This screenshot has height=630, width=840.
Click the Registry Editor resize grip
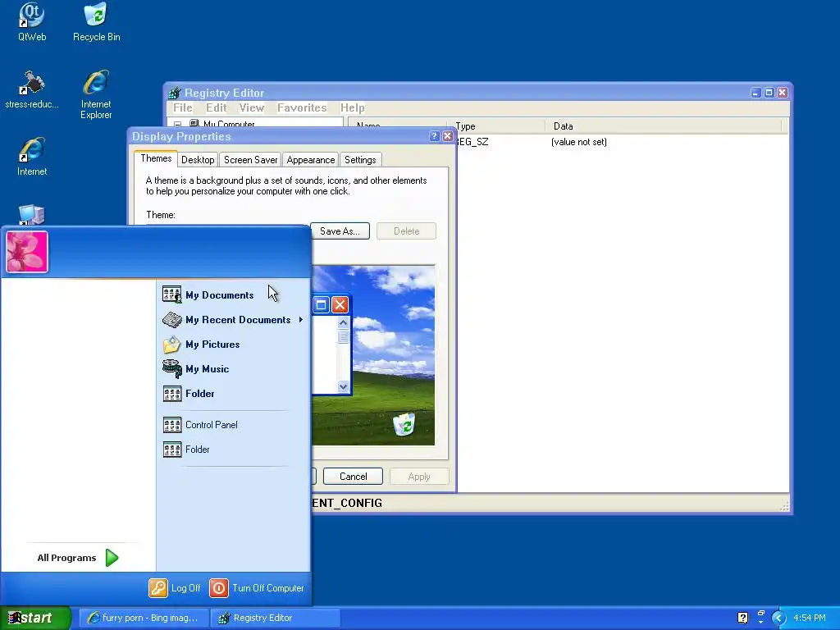pyautogui.click(x=785, y=506)
